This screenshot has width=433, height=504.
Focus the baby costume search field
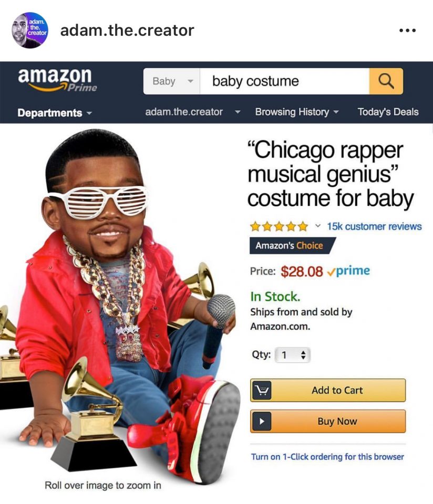coord(284,81)
